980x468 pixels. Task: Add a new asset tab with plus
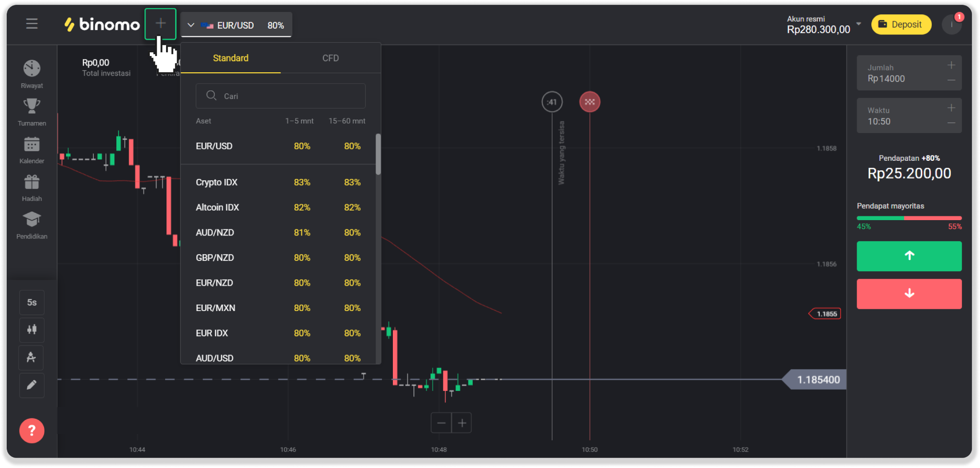coord(161,23)
